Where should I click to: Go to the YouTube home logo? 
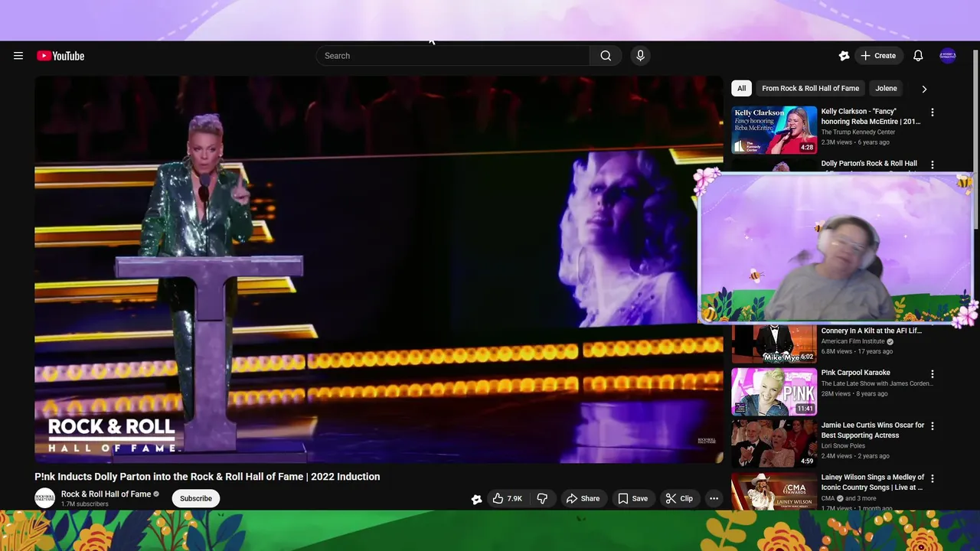point(60,56)
